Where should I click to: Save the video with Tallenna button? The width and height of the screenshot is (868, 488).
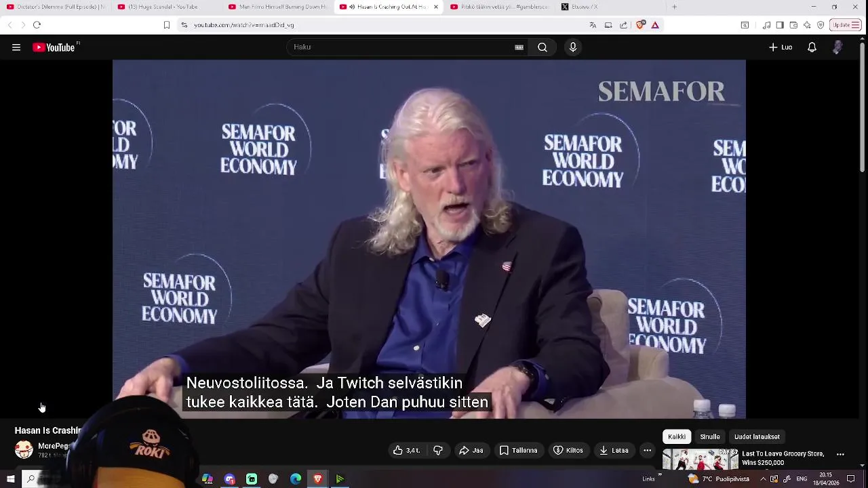pyautogui.click(x=518, y=450)
